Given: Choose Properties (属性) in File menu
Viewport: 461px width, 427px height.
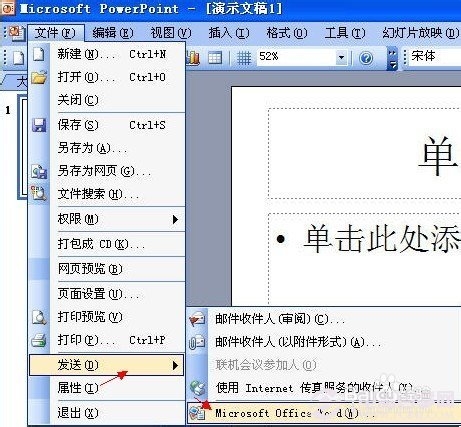Looking at the screenshot, I should (107, 388).
